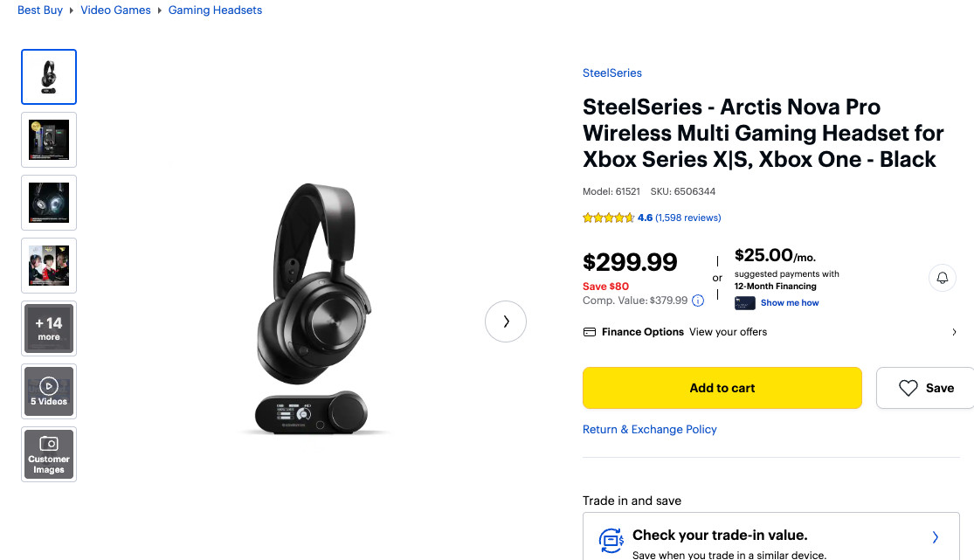Open the +14 more images thumbnail
This screenshot has height=560, width=974.
(x=49, y=328)
